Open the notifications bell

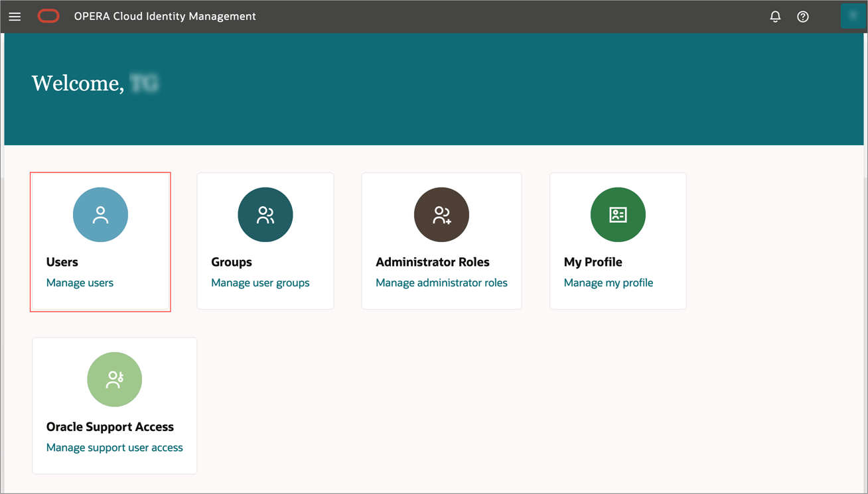775,17
